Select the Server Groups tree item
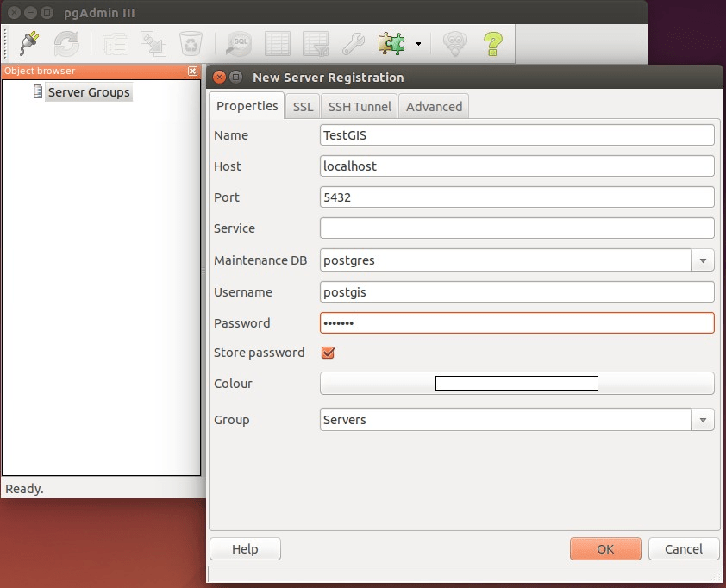The height and width of the screenshot is (588, 726). (x=89, y=92)
